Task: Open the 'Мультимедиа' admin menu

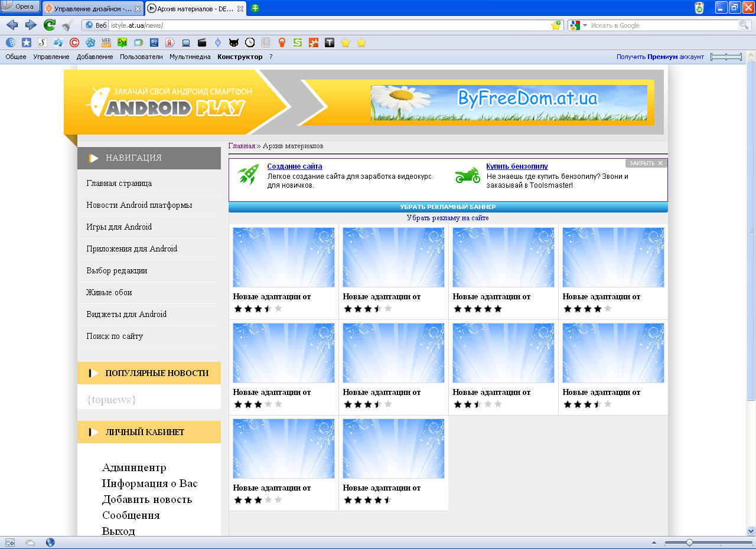Action: [190, 57]
